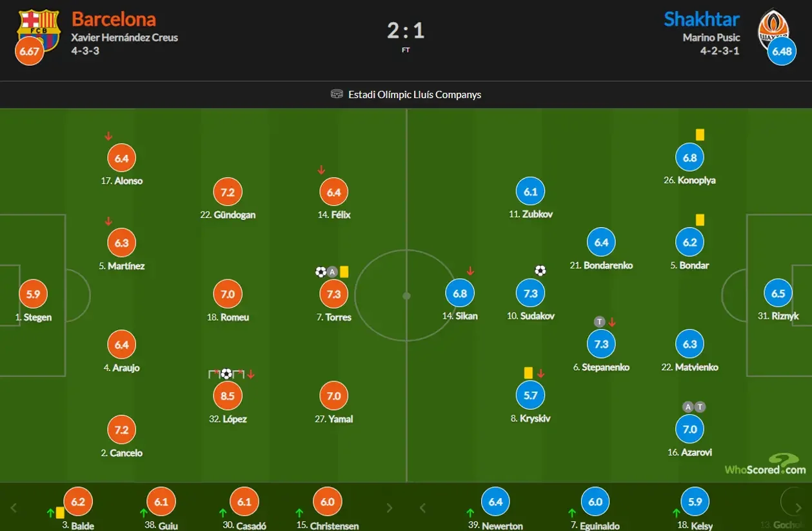Image resolution: width=812 pixels, height=531 pixels.
Task: Select López's 8.5 rating badge
Action: pyautogui.click(x=228, y=396)
